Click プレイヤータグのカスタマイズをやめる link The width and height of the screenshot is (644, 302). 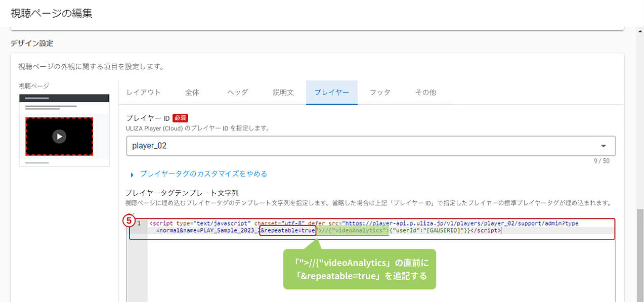click(x=203, y=174)
